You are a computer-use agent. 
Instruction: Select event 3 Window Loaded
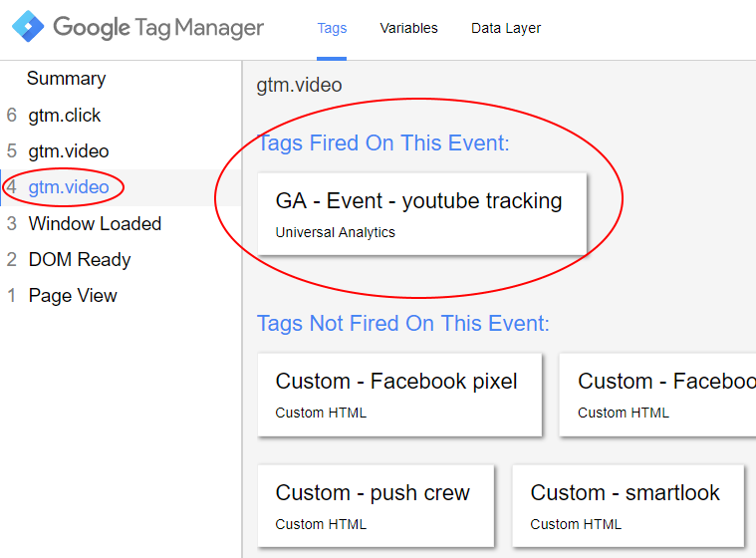click(x=121, y=224)
